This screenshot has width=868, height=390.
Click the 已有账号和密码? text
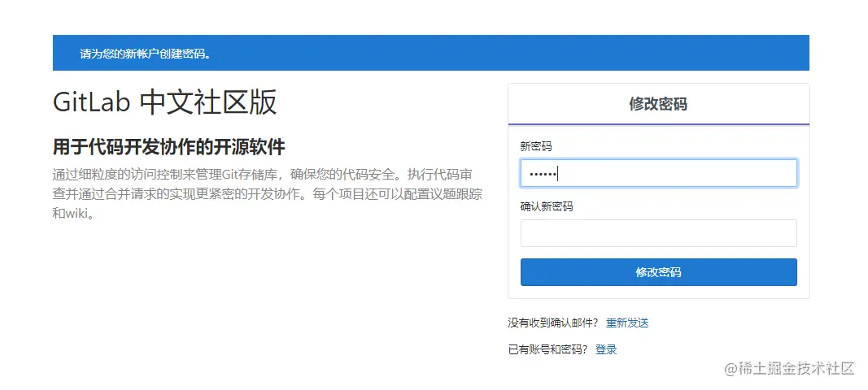tap(548, 349)
